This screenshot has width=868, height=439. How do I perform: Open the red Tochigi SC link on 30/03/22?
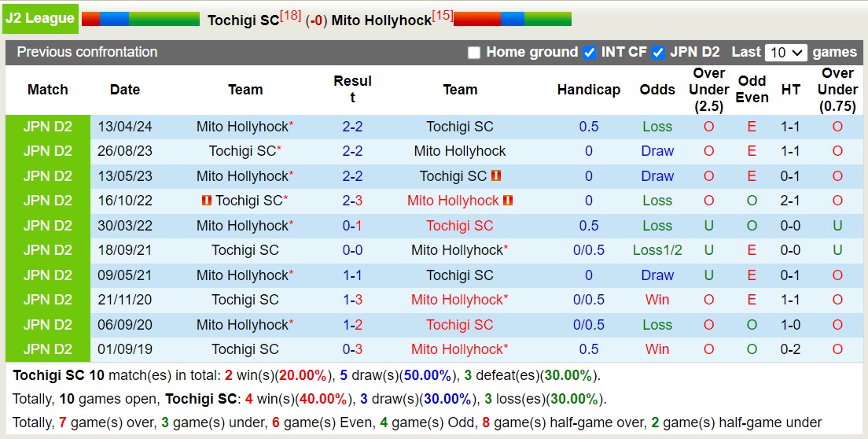click(459, 226)
